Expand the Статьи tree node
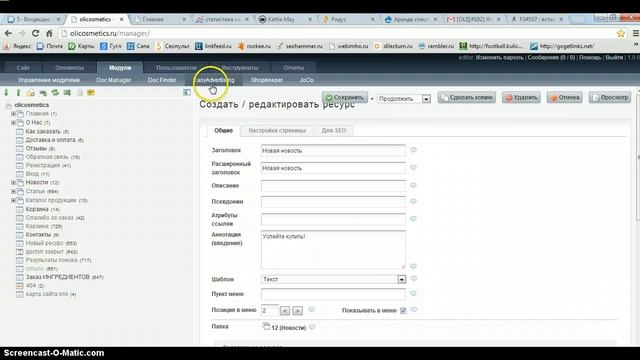Screen dimensions: 640x360 [x=13, y=191]
